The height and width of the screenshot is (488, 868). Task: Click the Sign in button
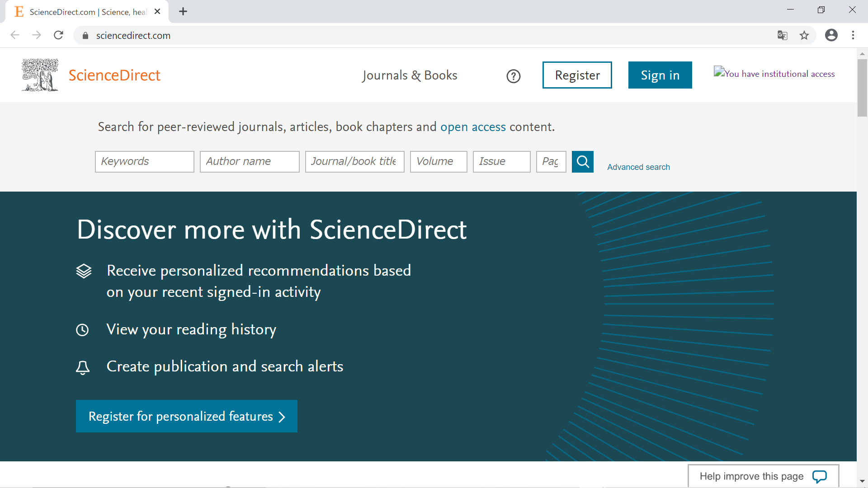[660, 75]
